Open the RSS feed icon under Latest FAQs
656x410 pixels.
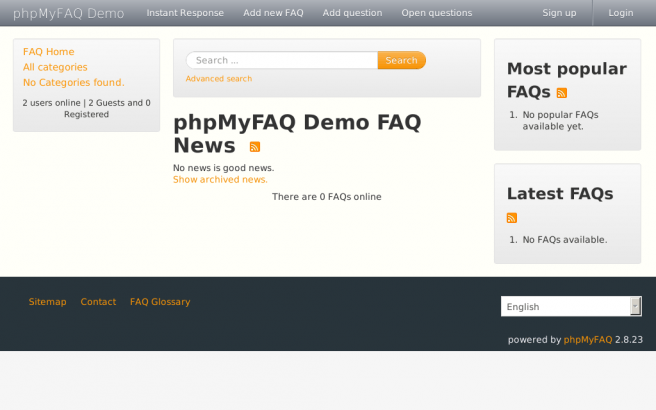tap(512, 218)
